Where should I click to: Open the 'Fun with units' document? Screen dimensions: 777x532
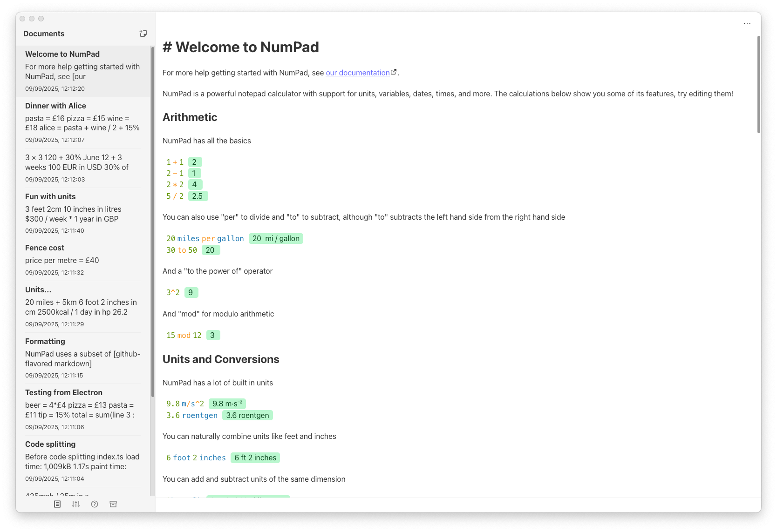(83, 214)
